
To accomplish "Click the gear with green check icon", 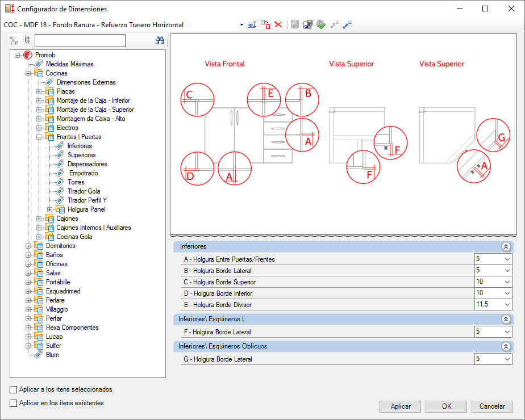I will 321,25.
